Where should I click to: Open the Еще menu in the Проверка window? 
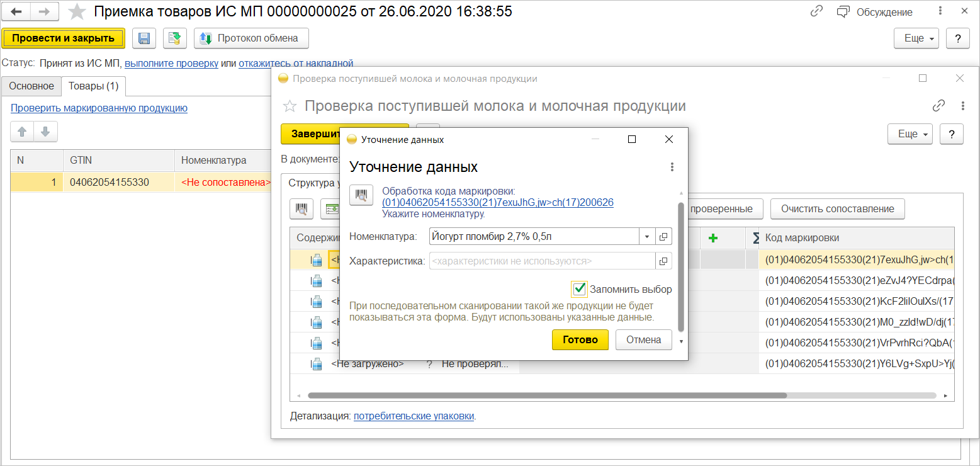coord(910,134)
